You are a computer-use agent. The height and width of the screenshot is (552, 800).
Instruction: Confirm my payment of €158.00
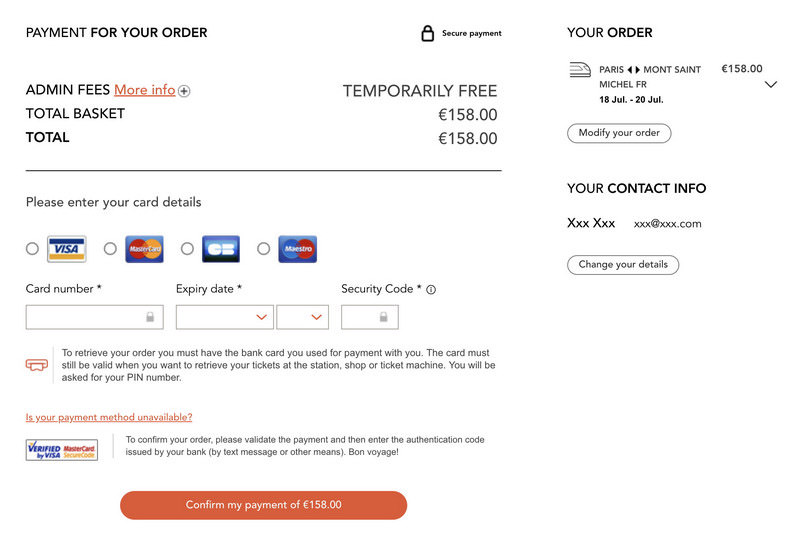(263, 506)
